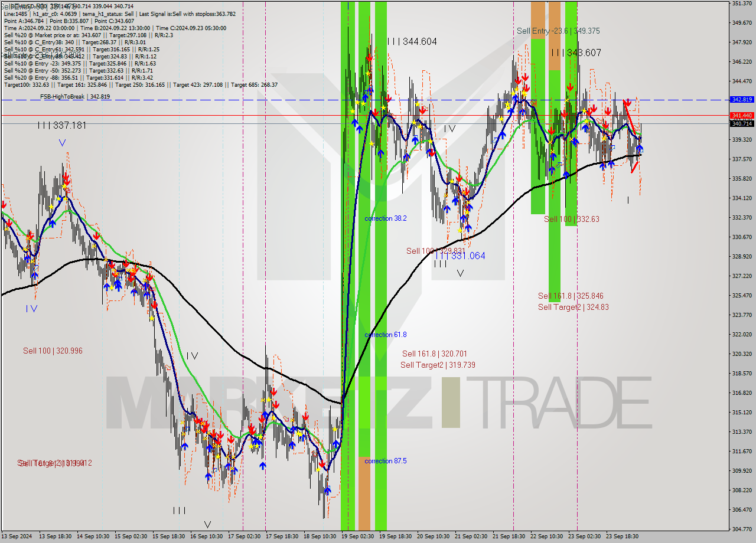The width and height of the screenshot is (756, 543).
Task: Click the 'FSB-HighToBreak | 342.819' label
Action: pos(75,96)
